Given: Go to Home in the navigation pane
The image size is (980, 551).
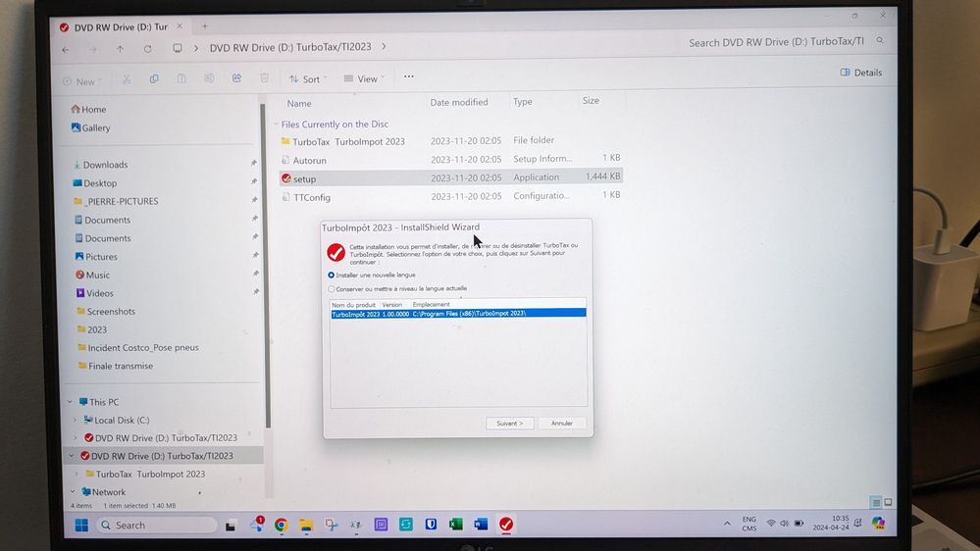Looking at the screenshot, I should (x=88, y=110).
